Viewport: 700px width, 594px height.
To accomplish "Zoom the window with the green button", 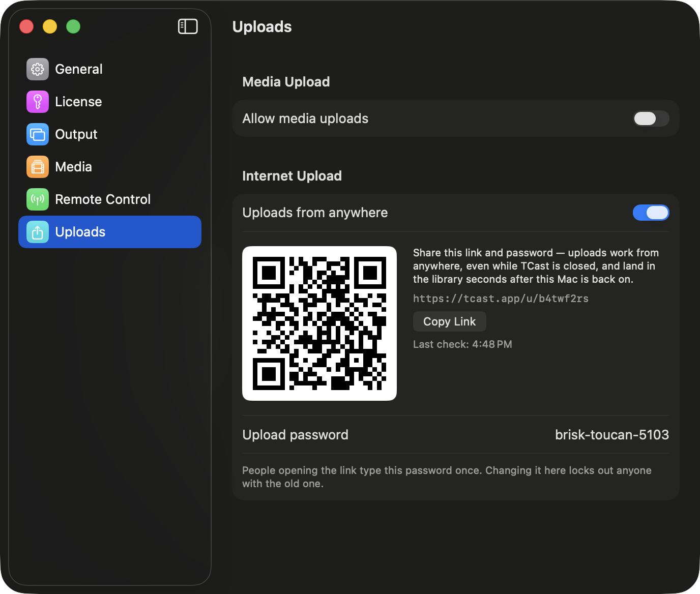I will pyautogui.click(x=73, y=26).
